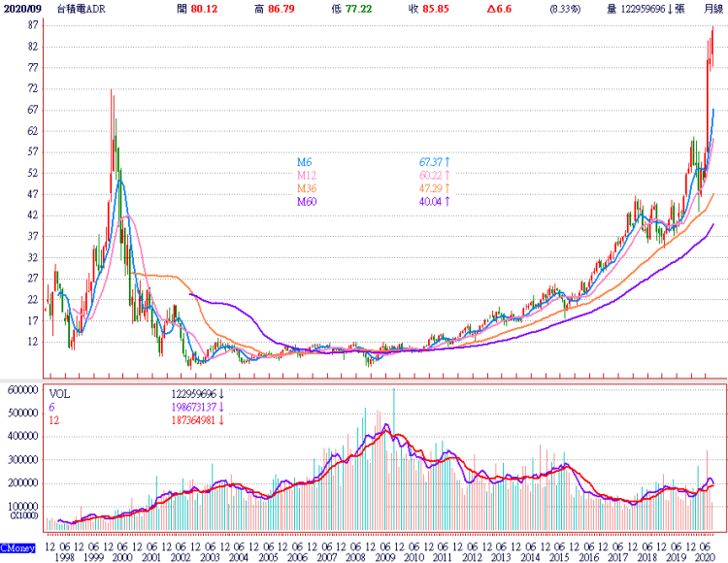Click the VOL indicator label in volume panel
728x563 pixels.
59,394
